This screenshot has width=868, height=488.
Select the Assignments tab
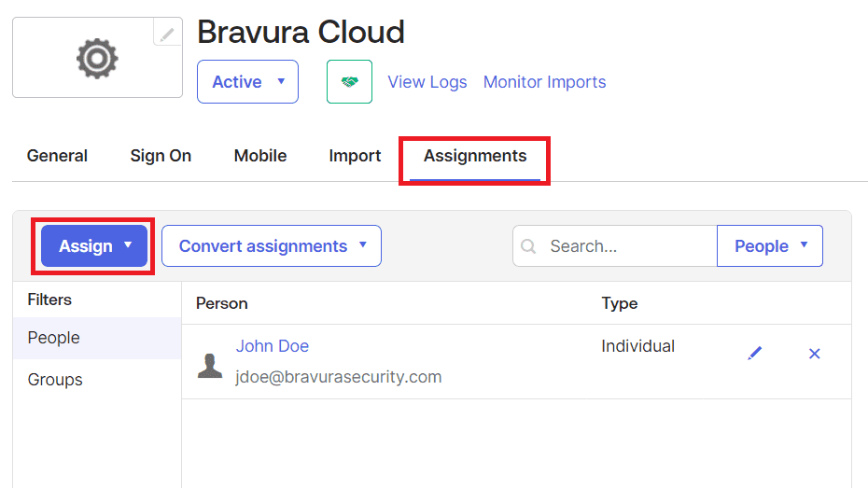(x=475, y=156)
